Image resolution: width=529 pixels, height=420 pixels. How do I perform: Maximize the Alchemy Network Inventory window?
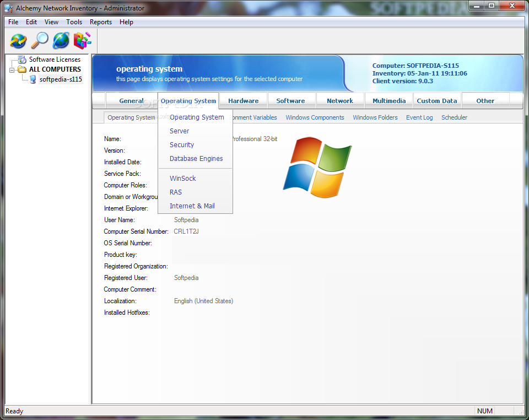492,6
